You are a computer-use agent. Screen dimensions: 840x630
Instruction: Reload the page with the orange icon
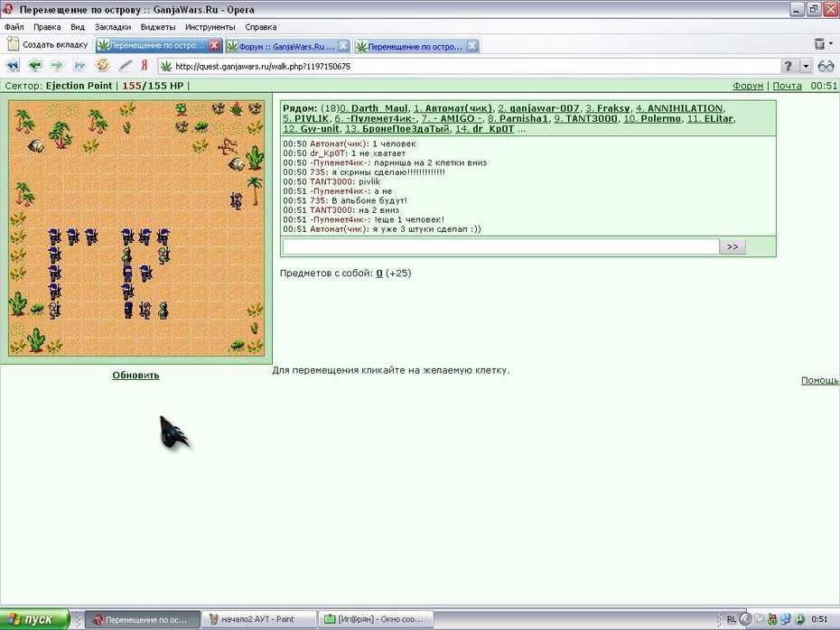pyautogui.click(x=102, y=65)
